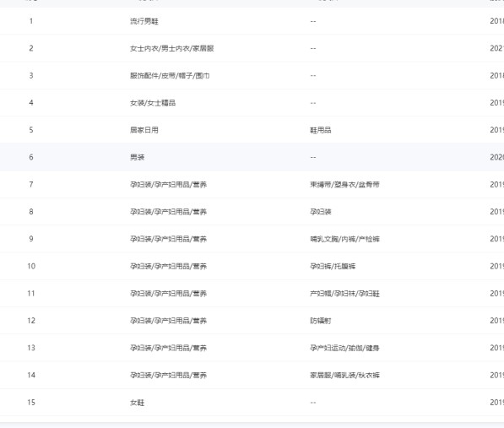The width and height of the screenshot is (504, 428).
Task: Click subcategory 束缚带/塑身衣/盆骨带
Action: click(344, 184)
